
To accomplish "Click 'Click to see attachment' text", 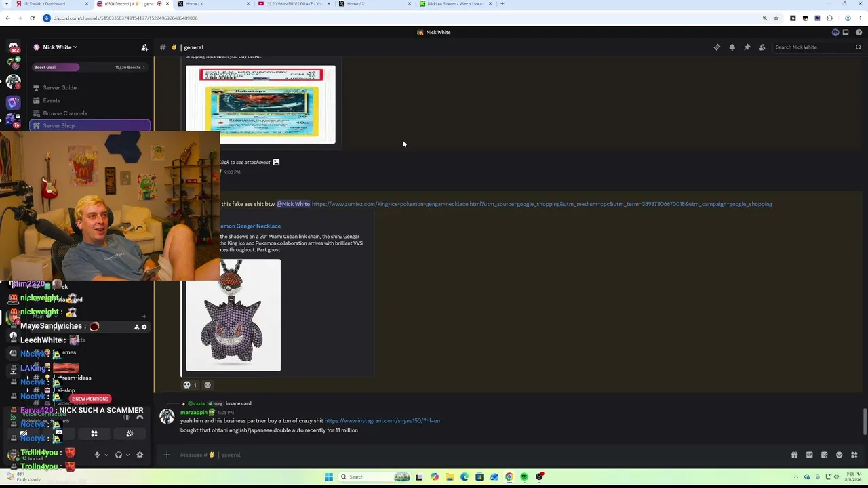I will click(x=245, y=163).
